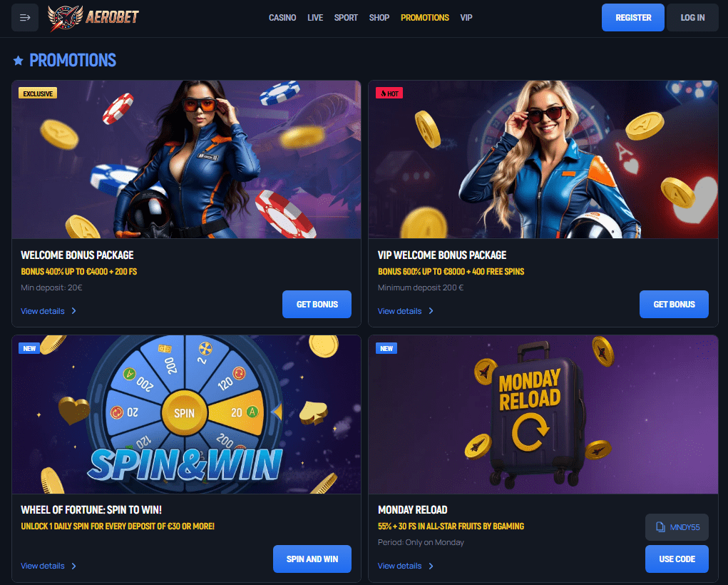The image size is (728, 585).
Task: Expand View details for Welcome Bonus Package
Action: (x=48, y=311)
